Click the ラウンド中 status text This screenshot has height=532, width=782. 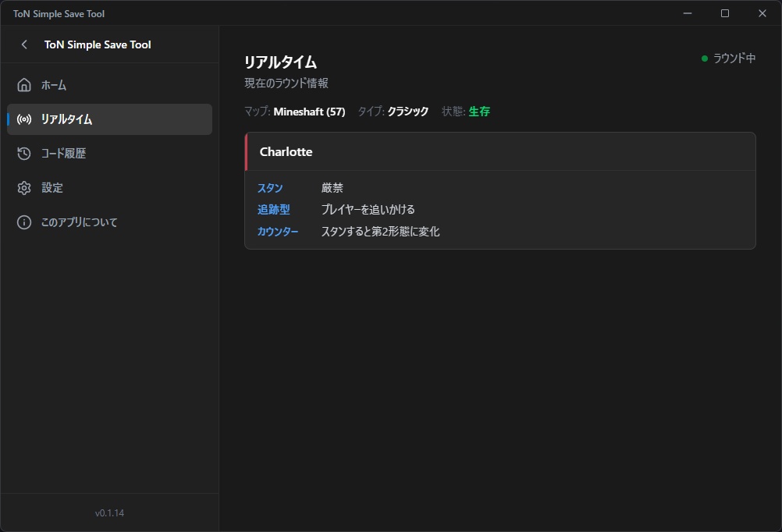pos(734,59)
